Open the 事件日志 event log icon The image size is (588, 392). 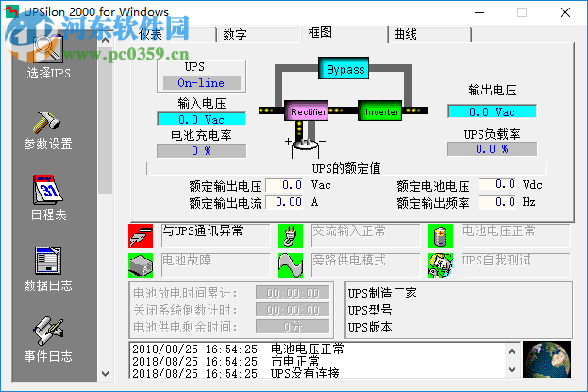coord(48,331)
